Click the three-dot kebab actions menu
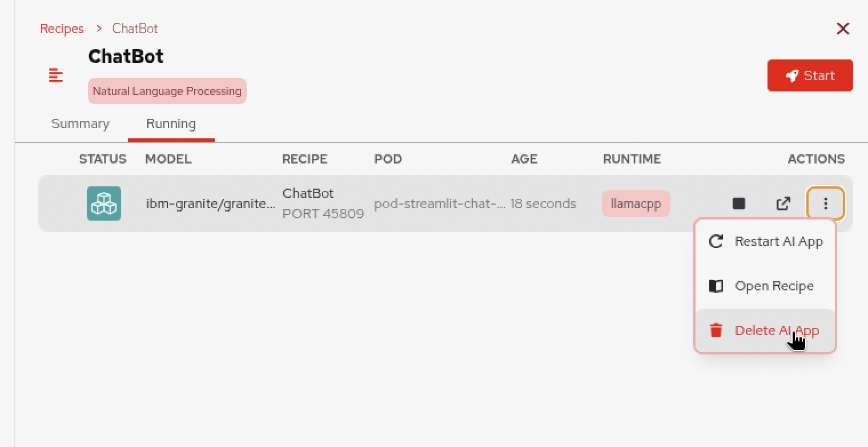The image size is (868, 447). pos(825,203)
